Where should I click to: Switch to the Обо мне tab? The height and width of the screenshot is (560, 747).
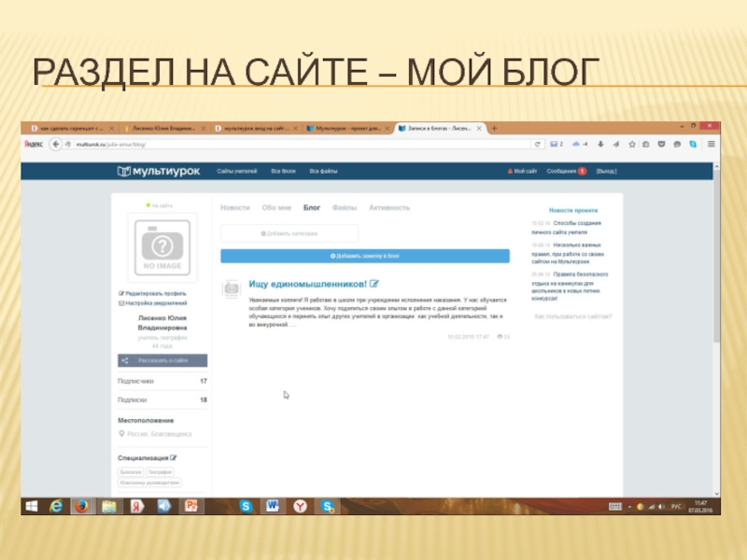[x=276, y=207]
